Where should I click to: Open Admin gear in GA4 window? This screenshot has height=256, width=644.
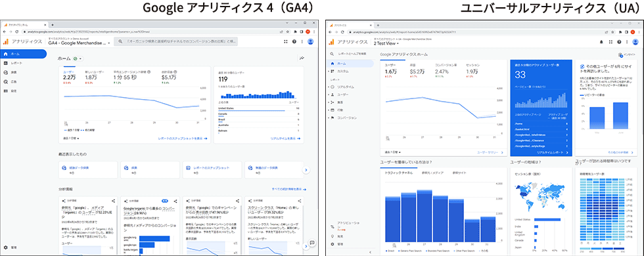[x=6, y=247]
